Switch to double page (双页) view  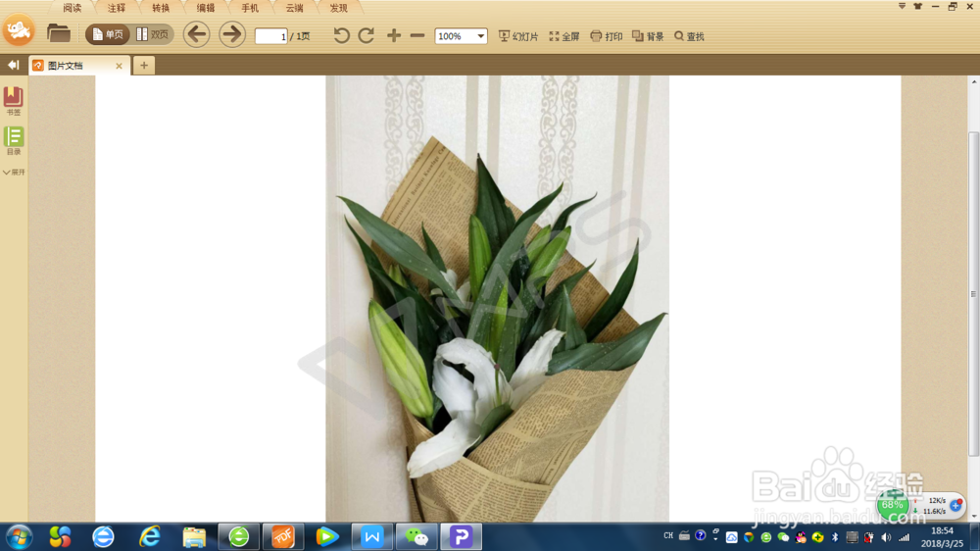click(153, 34)
